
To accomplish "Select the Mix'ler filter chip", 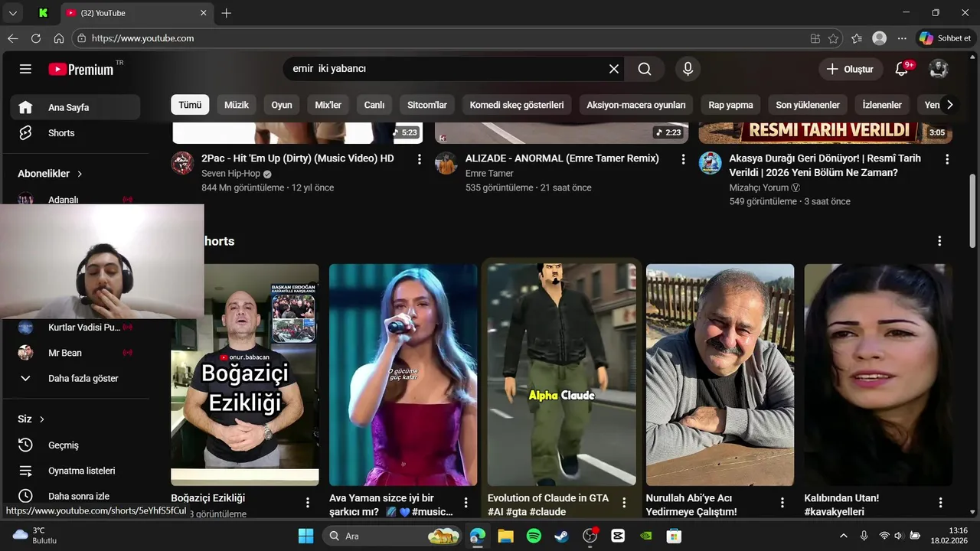I will click(x=328, y=105).
